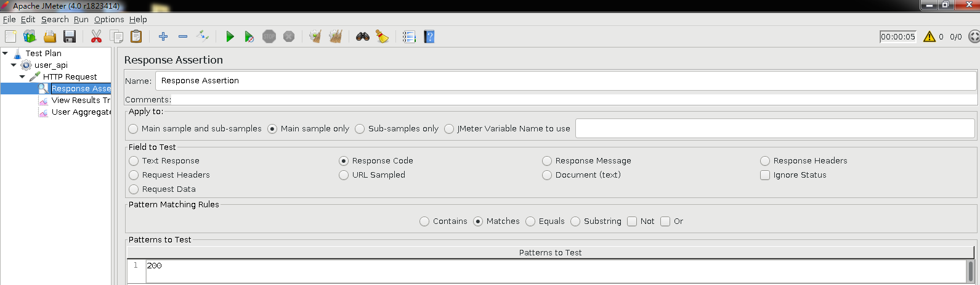Create a new test plan via toolbar icon
This screenshot has width=980, height=285.
tap(10, 37)
